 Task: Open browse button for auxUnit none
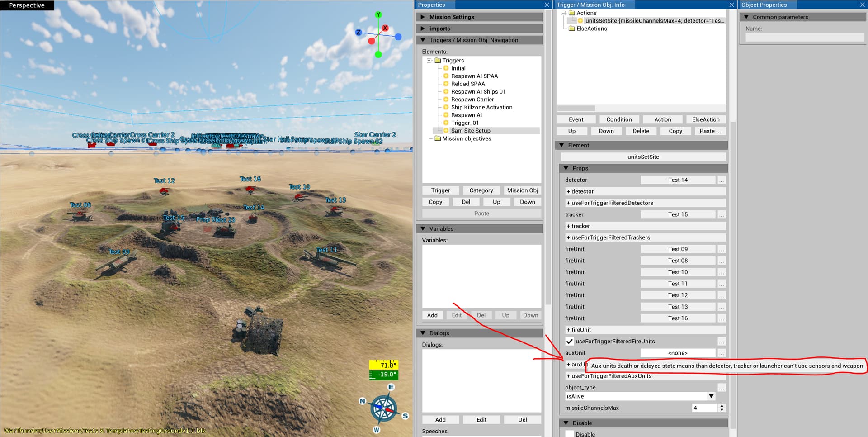(x=722, y=353)
